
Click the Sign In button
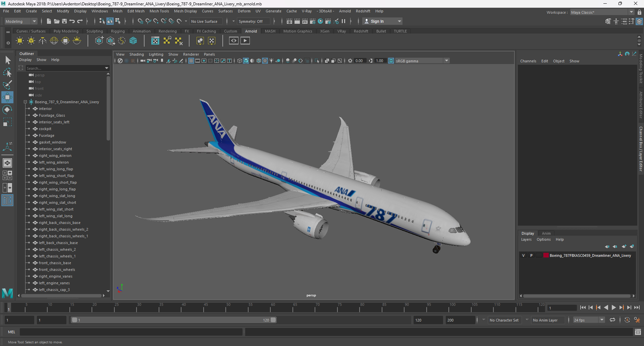coord(382,21)
